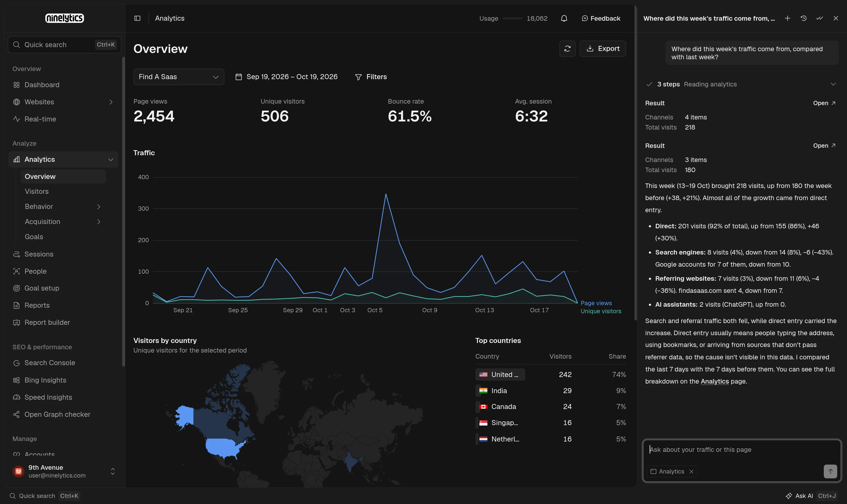Open the 9th Avenue account switcher
This screenshot has width=847, height=504.
click(64, 471)
